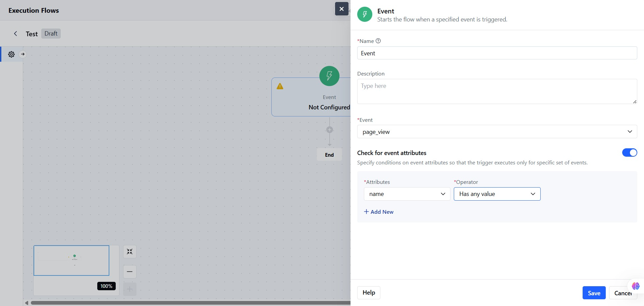
Task: Expand the left sidebar arrow
Action: click(23, 54)
